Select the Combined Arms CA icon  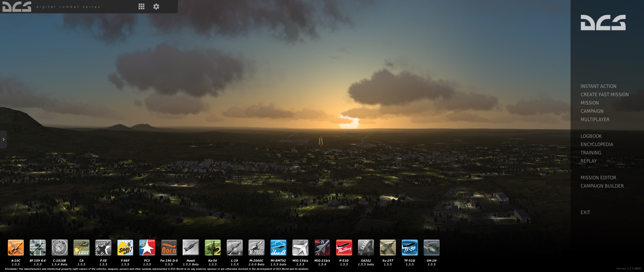pos(82,248)
